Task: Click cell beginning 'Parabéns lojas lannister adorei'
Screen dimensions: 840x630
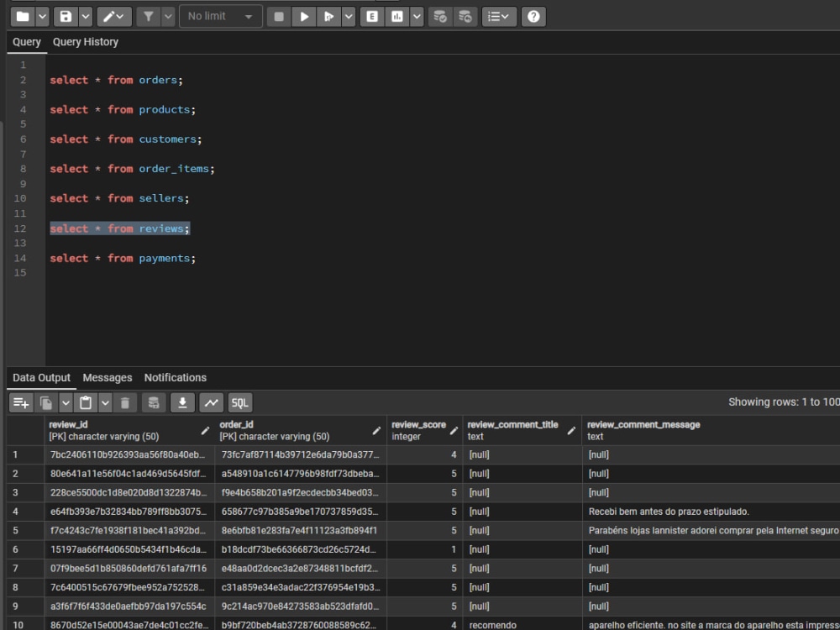Action: coord(711,530)
